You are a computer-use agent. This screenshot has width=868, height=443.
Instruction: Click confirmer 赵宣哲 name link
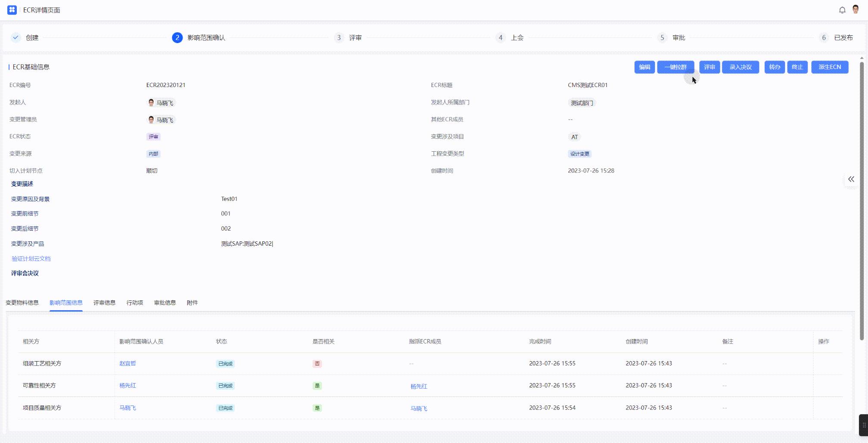[x=127, y=363]
